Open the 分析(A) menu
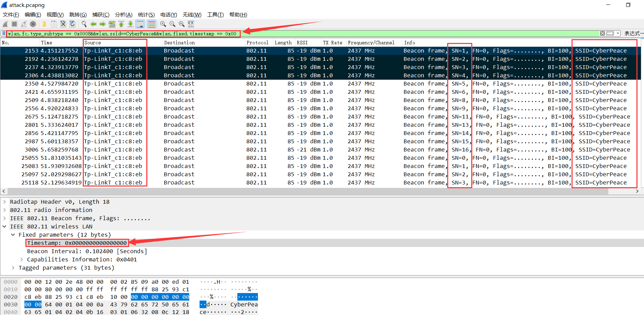This screenshot has height=315, width=644. (124, 15)
